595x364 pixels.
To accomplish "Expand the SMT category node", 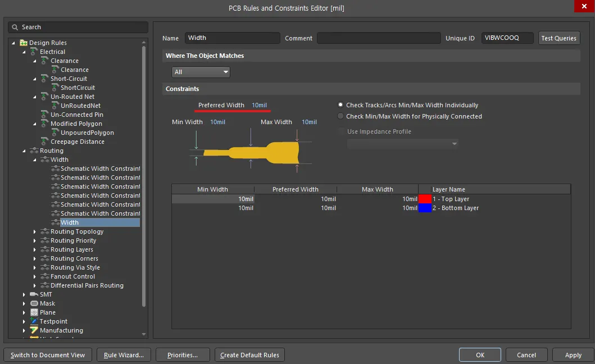I will click(x=24, y=294).
